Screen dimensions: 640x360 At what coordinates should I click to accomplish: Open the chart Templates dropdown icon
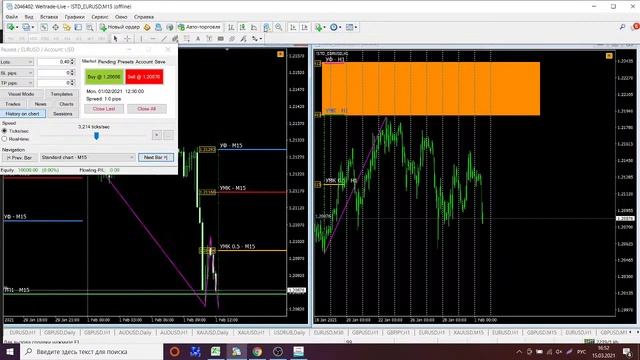coord(351,27)
